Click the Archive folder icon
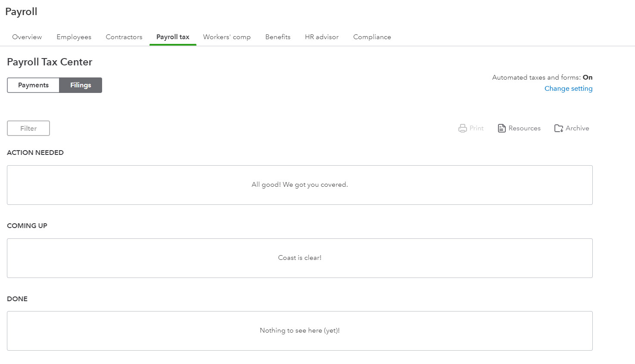The height and width of the screenshot is (364, 635). tap(559, 128)
